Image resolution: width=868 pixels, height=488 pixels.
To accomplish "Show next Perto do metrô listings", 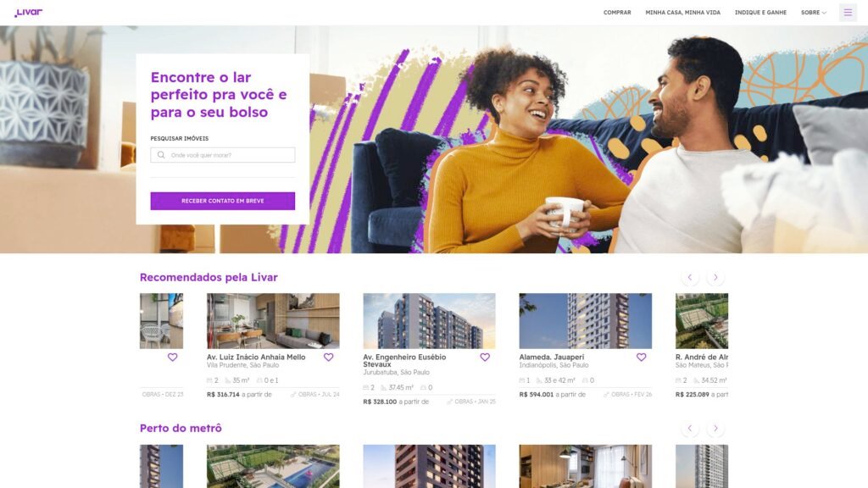I will click(715, 428).
